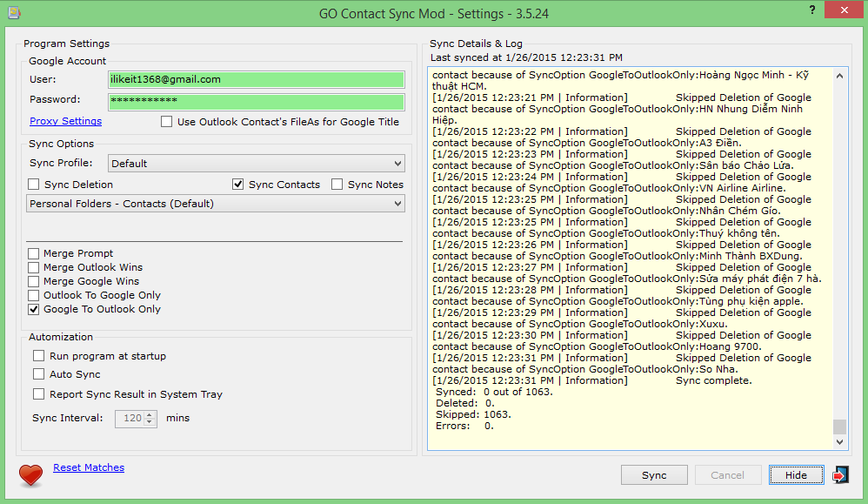
Task: Click the 'Synced: 0 out of 1063.' line
Action: [494, 392]
